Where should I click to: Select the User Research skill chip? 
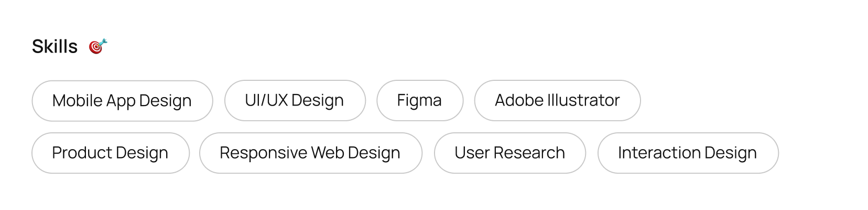(x=509, y=153)
